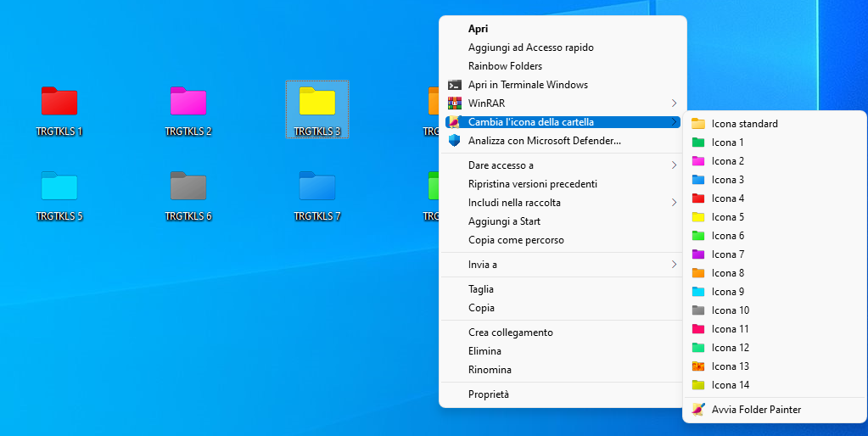
Task: Pick the purple Icona 7 folder color
Action: (727, 254)
